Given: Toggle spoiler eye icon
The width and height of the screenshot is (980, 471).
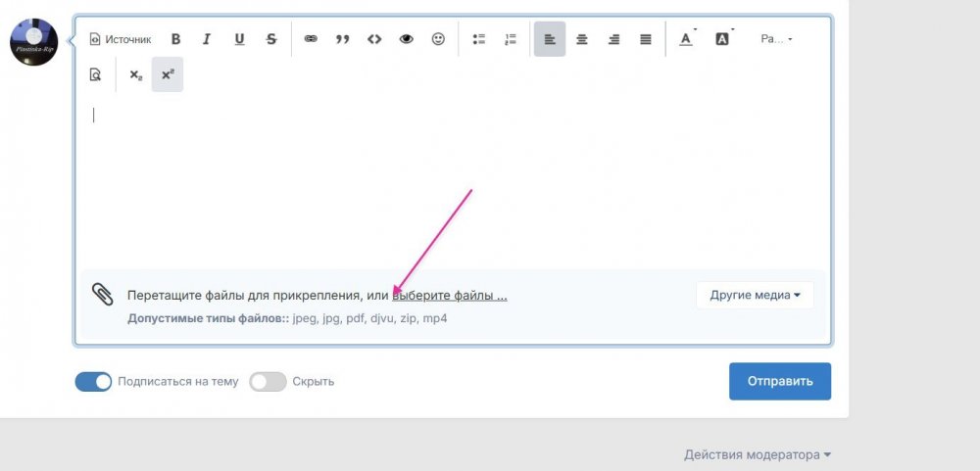Looking at the screenshot, I should (406, 39).
